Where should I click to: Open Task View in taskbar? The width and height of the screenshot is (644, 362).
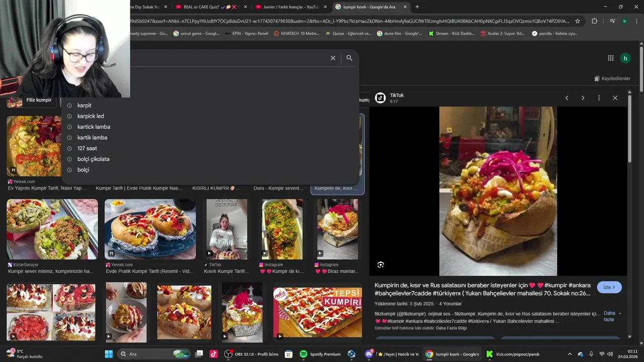(199, 354)
